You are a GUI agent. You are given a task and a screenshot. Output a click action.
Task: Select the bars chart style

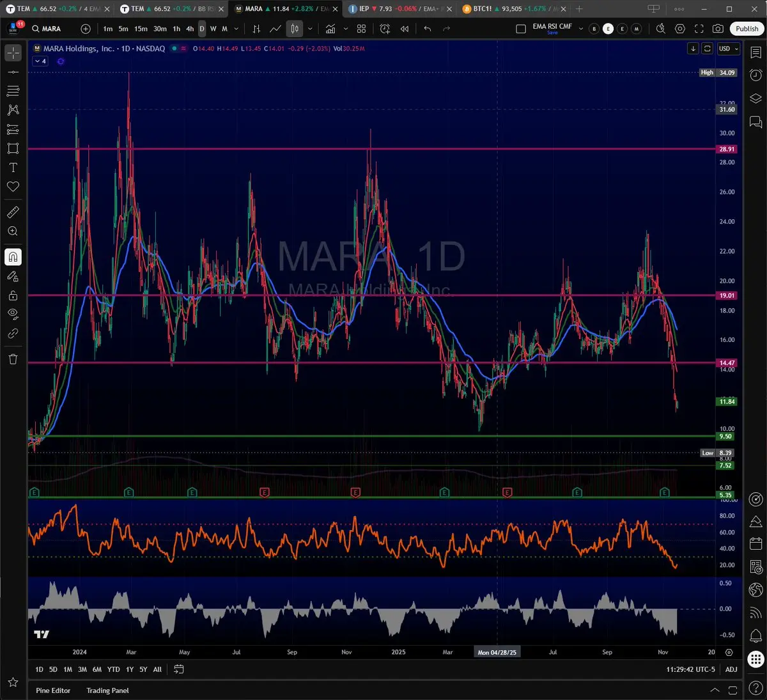256,29
